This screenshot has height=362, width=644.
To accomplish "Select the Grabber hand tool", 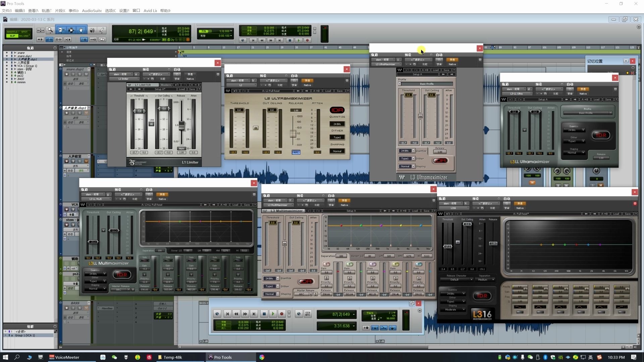I will coord(81,30).
